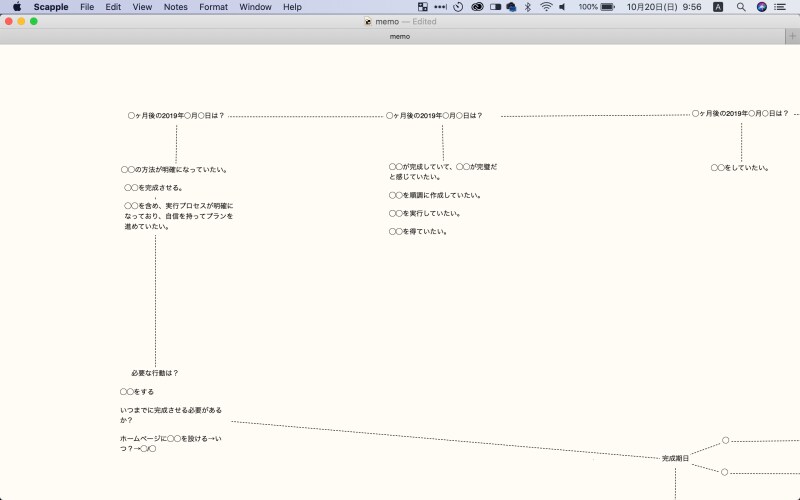
Task: Select note '○○が完成していて、○○が完璧だと感じていたい。'
Action: coord(443,171)
